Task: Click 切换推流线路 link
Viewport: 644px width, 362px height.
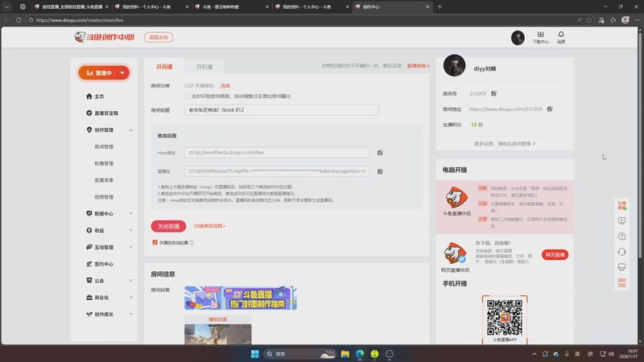Action: (x=209, y=226)
